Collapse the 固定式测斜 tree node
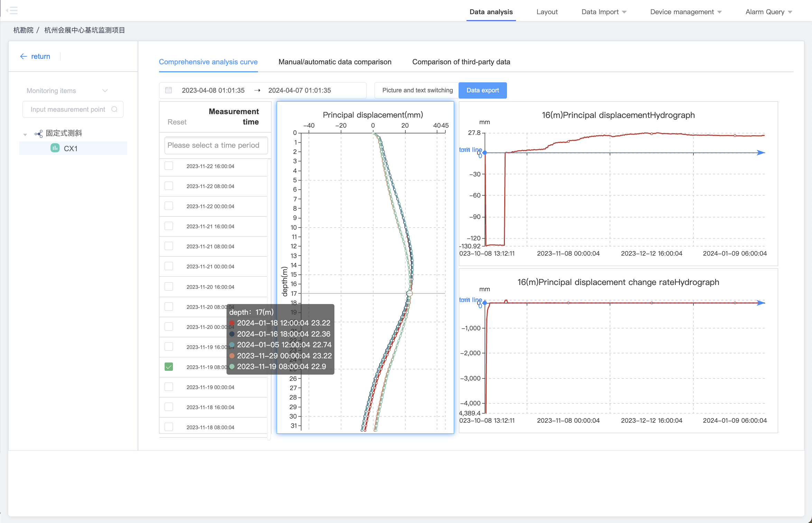Screen dimensions: 812x523 pyautogui.click(x=25, y=135)
